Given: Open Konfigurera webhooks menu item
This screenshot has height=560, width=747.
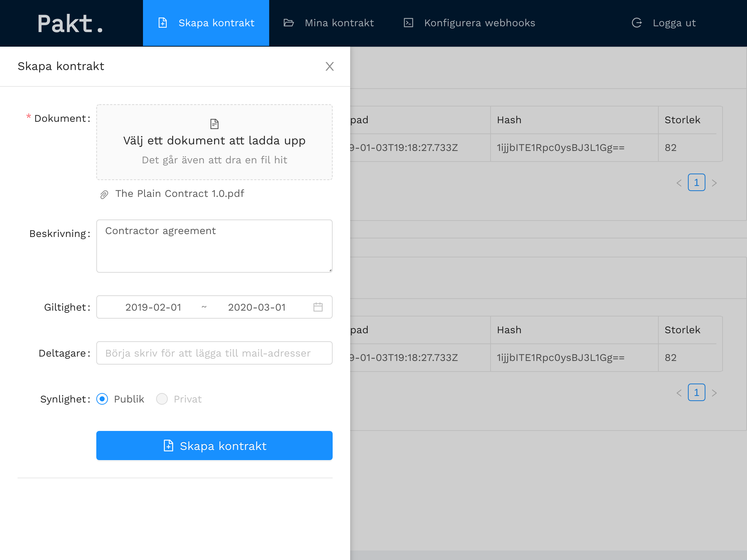Looking at the screenshot, I should [x=479, y=23].
